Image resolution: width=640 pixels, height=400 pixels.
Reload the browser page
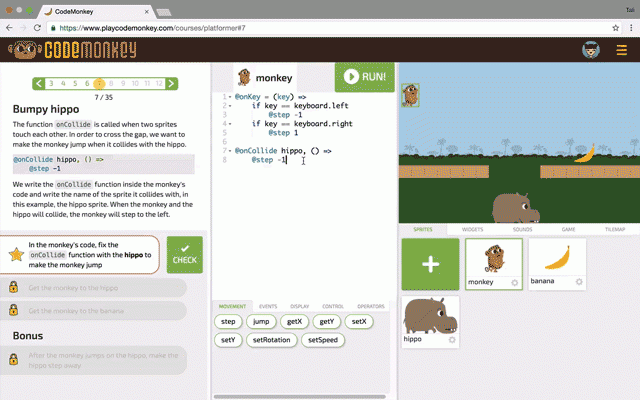pyautogui.click(x=37, y=28)
